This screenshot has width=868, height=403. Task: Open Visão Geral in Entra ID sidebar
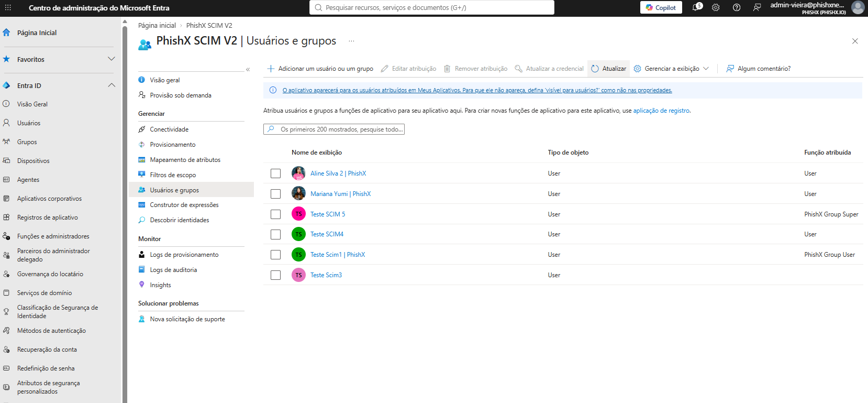32,104
